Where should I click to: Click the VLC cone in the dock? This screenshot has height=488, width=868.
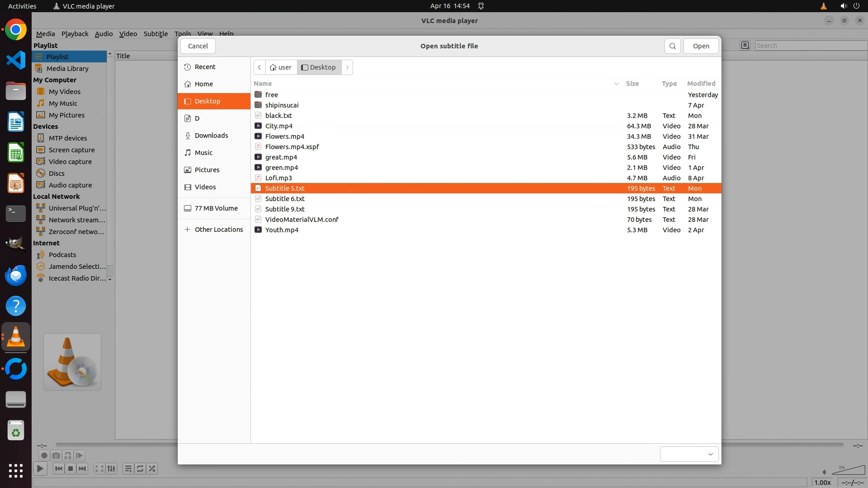(16, 337)
